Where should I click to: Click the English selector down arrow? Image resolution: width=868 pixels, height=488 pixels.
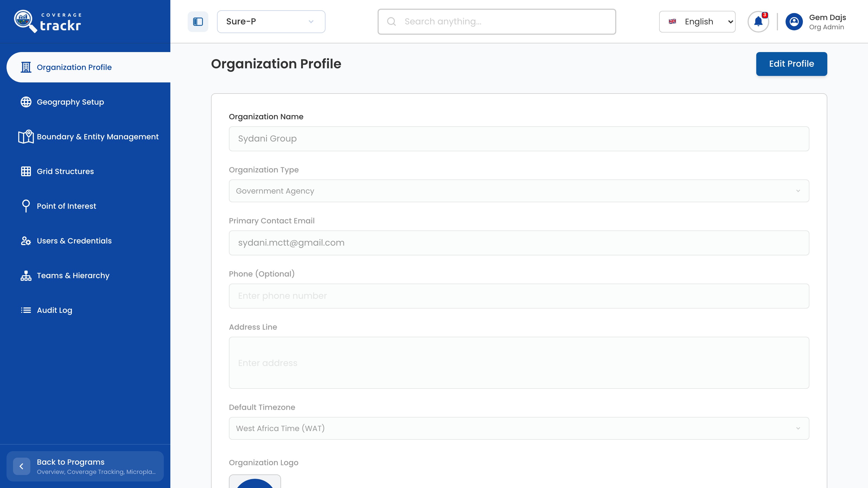point(730,22)
